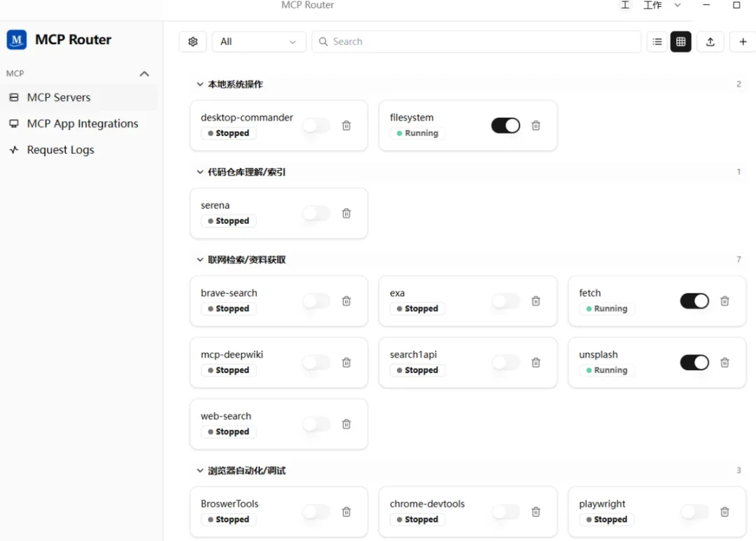Viewport: 756px width, 541px height.
Task: Switch to list view layout
Action: tap(657, 41)
